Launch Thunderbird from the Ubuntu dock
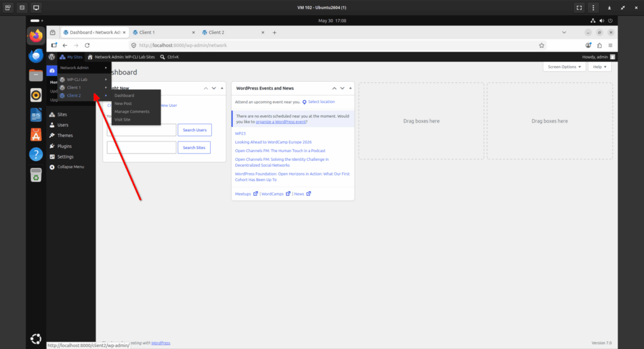644x349 pixels. [x=36, y=55]
